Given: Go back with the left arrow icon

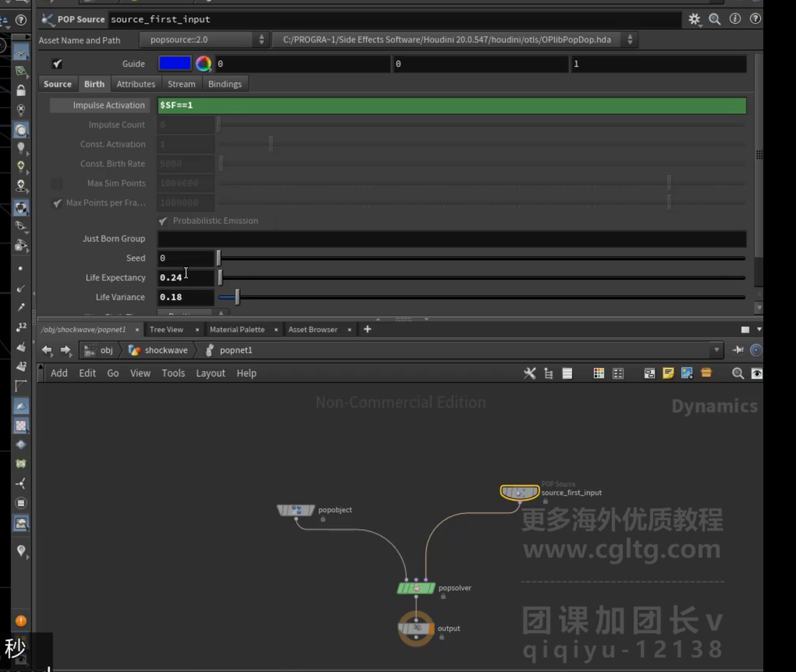Looking at the screenshot, I should 47,350.
